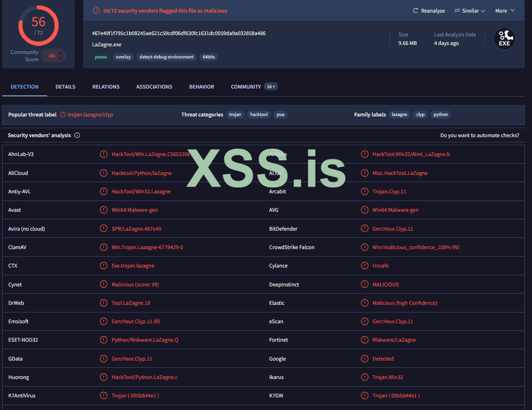Click the alert icon for CrowdStrike Falcon result

point(364,247)
